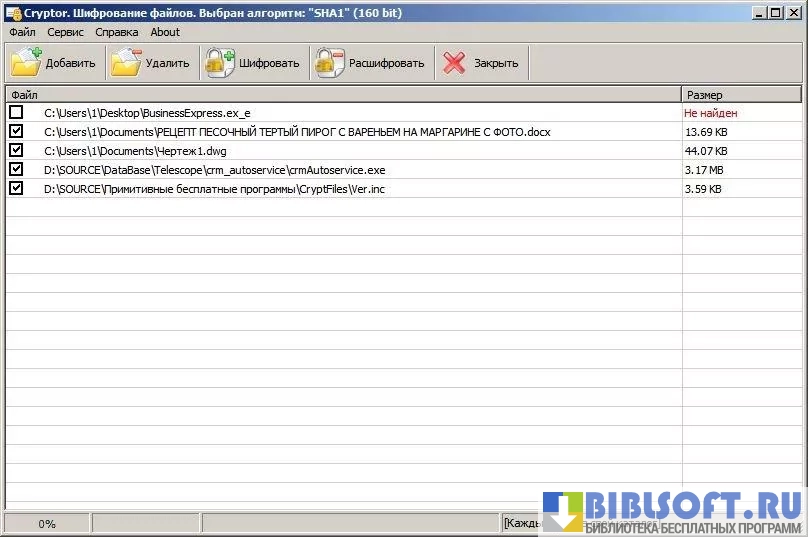Sort by the Размер column header
Image resolution: width=808 pixels, height=537 pixels.
tap(740, 95)
